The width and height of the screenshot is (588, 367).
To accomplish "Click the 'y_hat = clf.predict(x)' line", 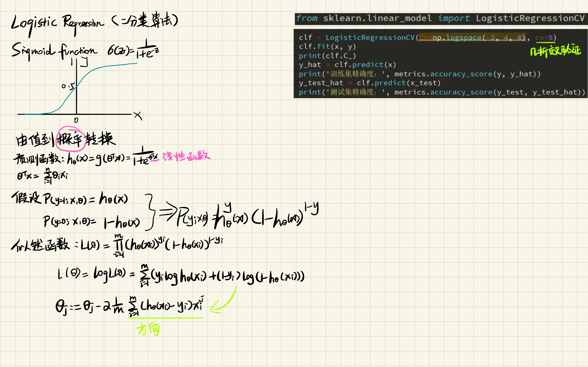I will 347,65.
